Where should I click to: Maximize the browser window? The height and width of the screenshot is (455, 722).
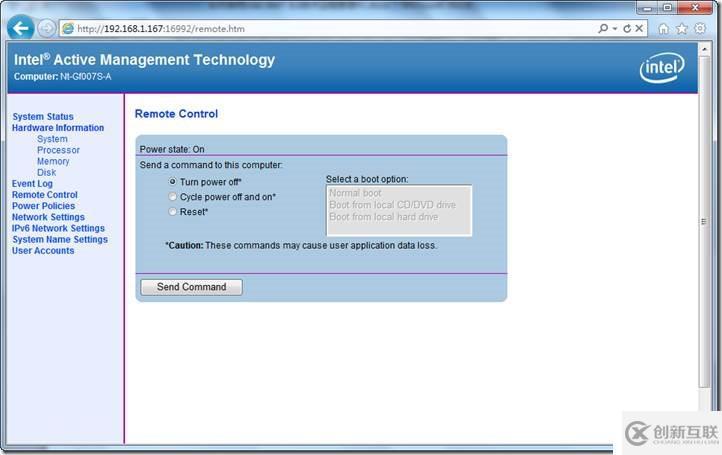coord(667,7)
